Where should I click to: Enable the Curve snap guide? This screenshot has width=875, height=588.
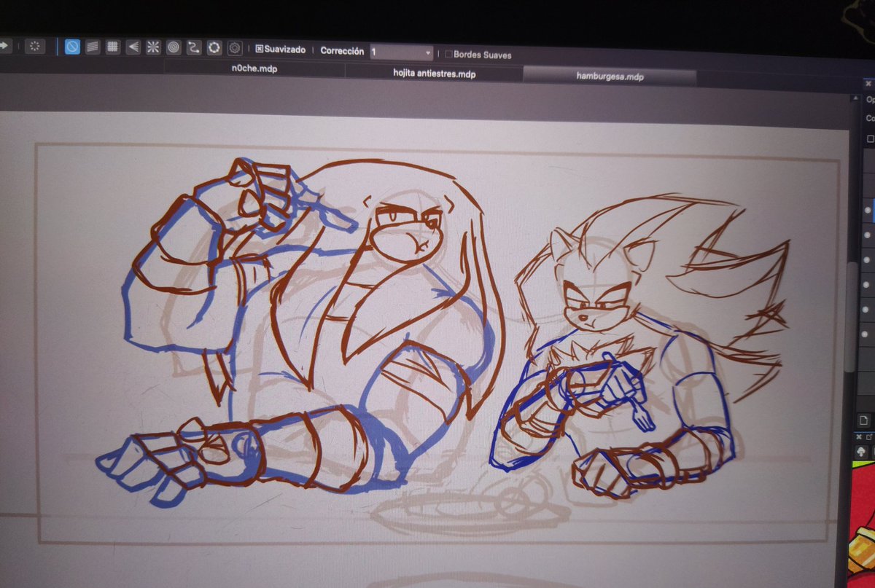click(194, 48)
